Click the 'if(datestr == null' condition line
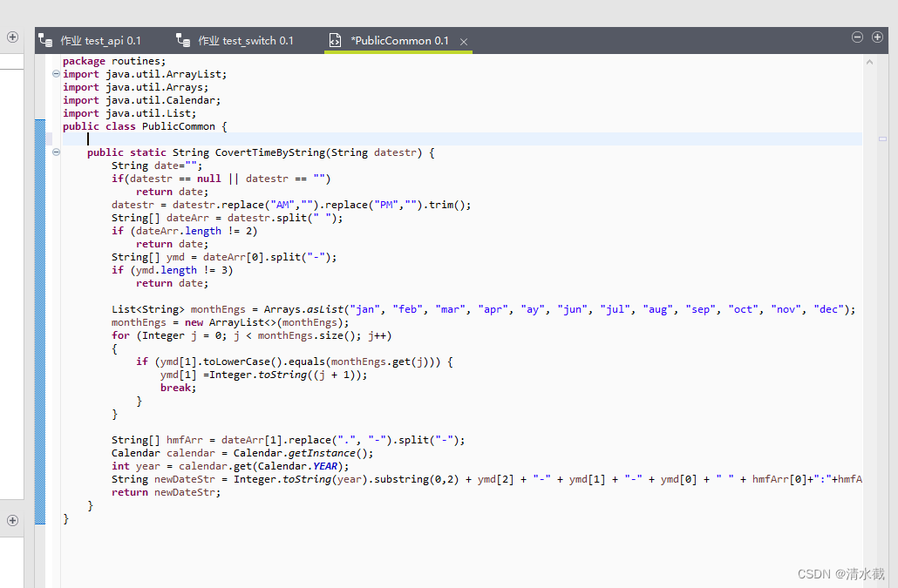The height and width of the screenshot is (588, 898). [x=221, y=179]
